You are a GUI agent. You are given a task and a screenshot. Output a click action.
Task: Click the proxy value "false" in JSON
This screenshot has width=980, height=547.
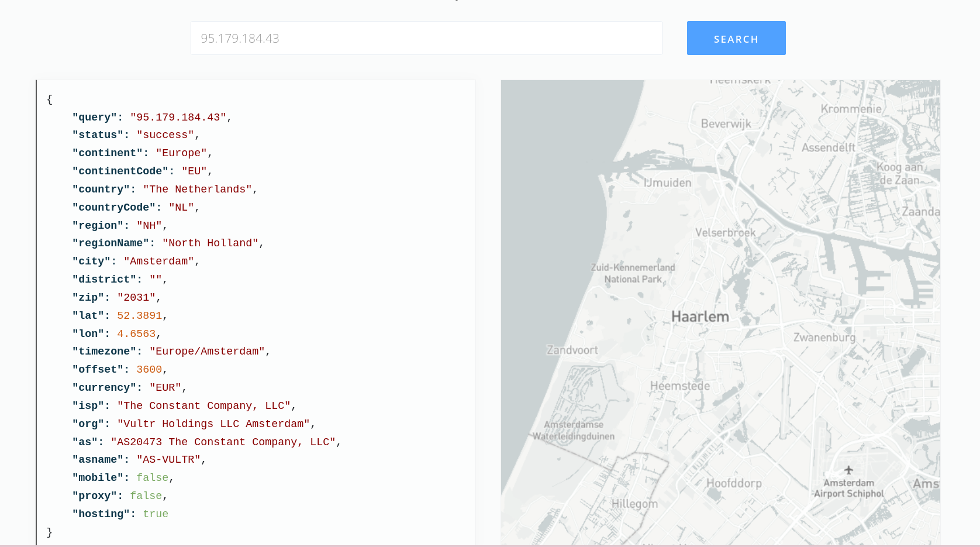coord(146,496)
